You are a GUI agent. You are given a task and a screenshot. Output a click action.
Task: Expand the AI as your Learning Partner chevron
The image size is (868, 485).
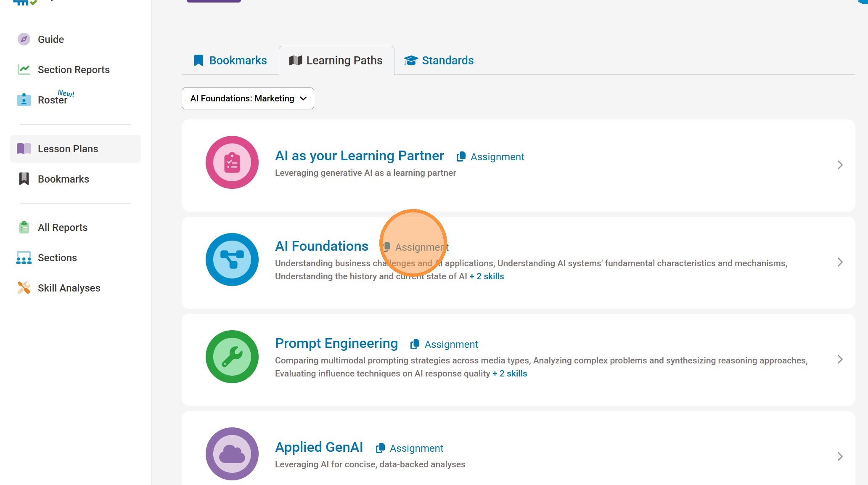click(839, 165)
